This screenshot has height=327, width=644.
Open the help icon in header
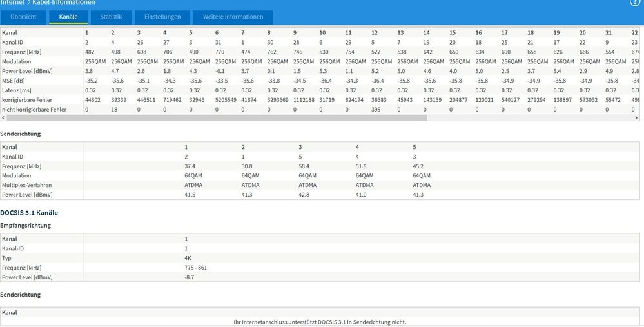click(635, 2)
